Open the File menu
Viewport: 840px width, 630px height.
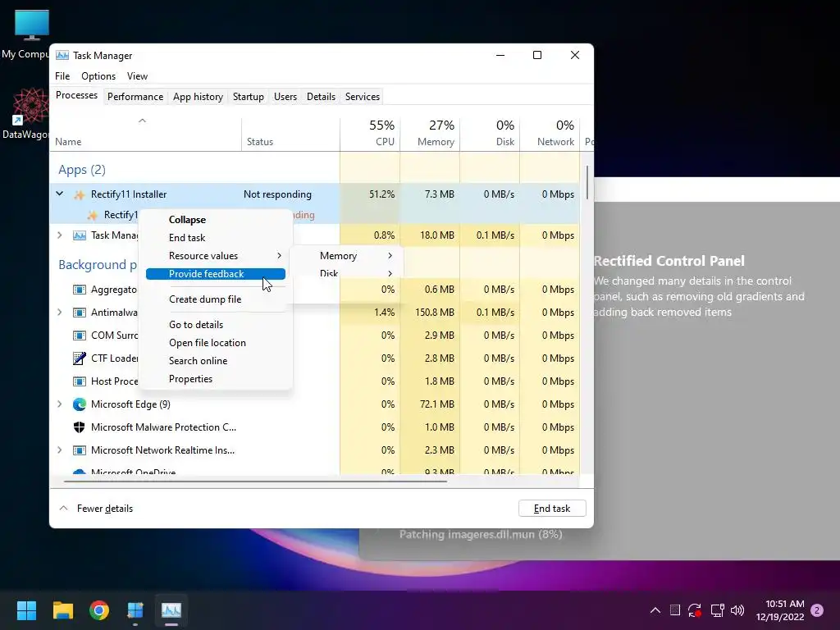[x=62, y=76]
